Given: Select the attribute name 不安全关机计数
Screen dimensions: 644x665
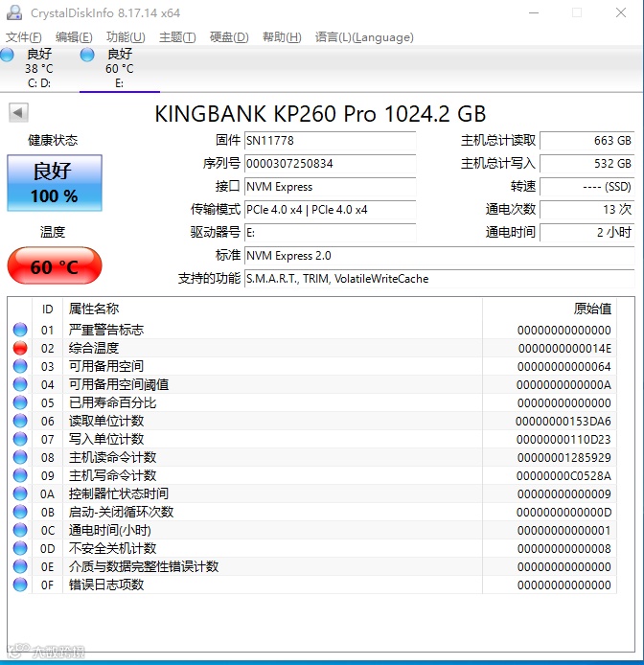Looking at the screenshot, I should [112, 548].
